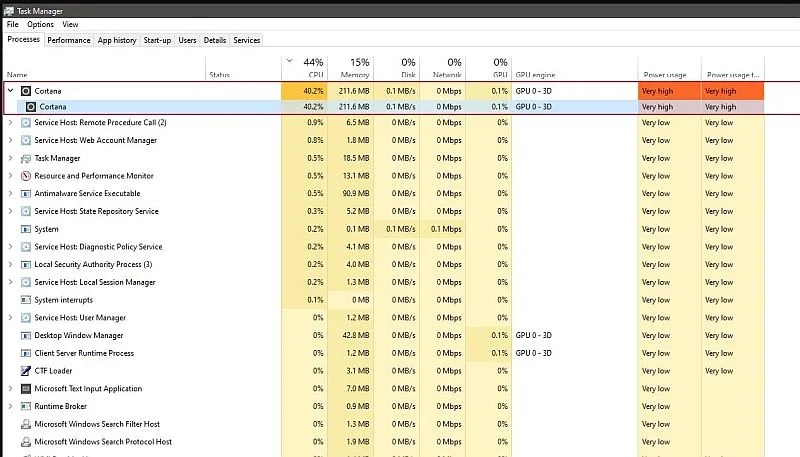Image resolution: width=800 pixels, height=457 pixels.
Task: Switch to the Details tab
Action: [215, 40]
